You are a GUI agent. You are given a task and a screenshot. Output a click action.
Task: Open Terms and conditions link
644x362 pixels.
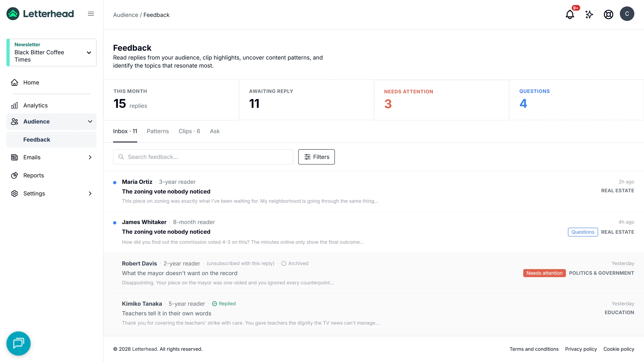coord(534,349)
